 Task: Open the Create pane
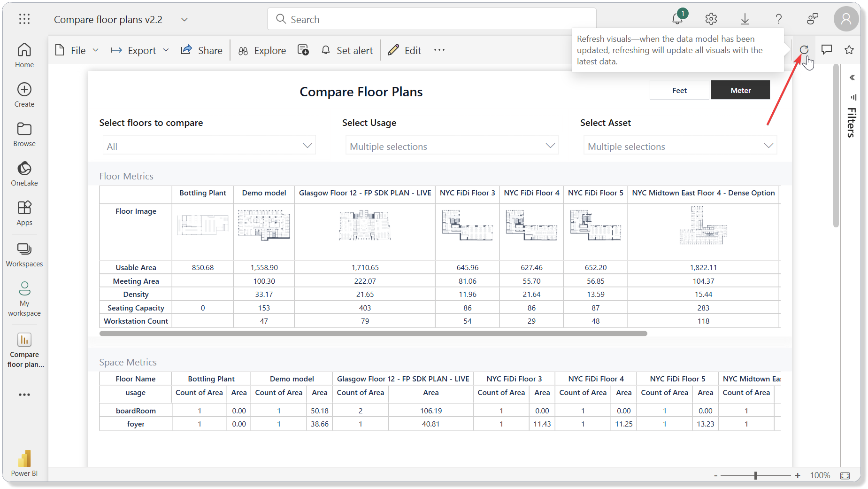point(24,94)
